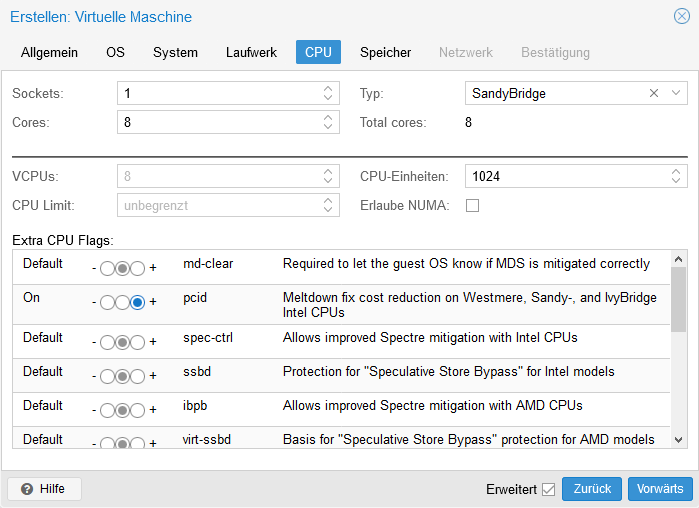Click the Vorwärts button

point(660,489)
